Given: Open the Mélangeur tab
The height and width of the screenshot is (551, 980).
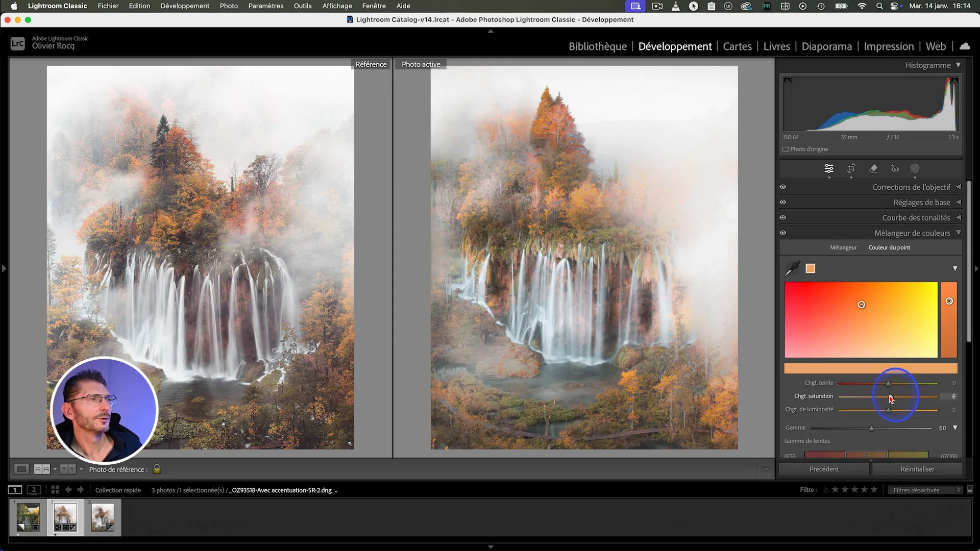Looking at the screenshot, I should [x=843, y=247].
